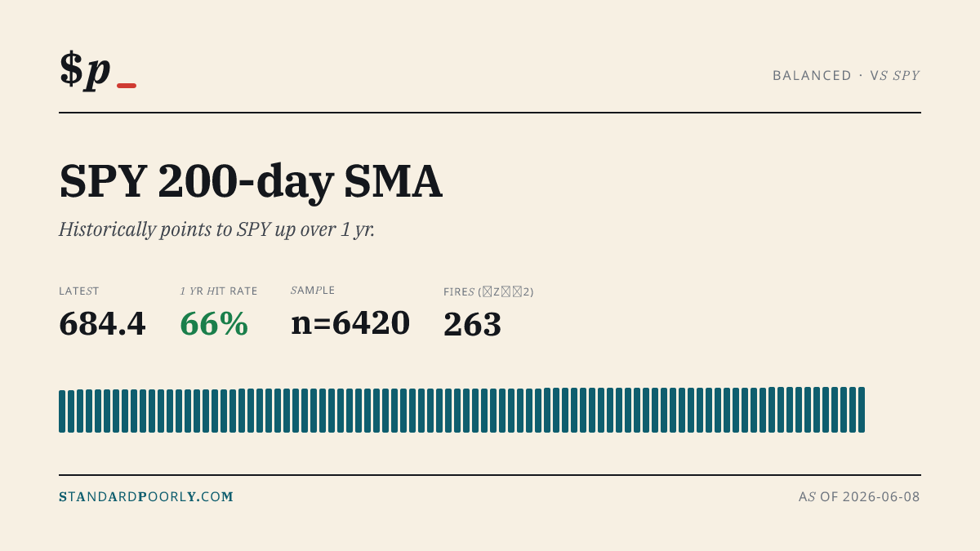
Task: Click the first bar of the chart
Action: [62, 411]
